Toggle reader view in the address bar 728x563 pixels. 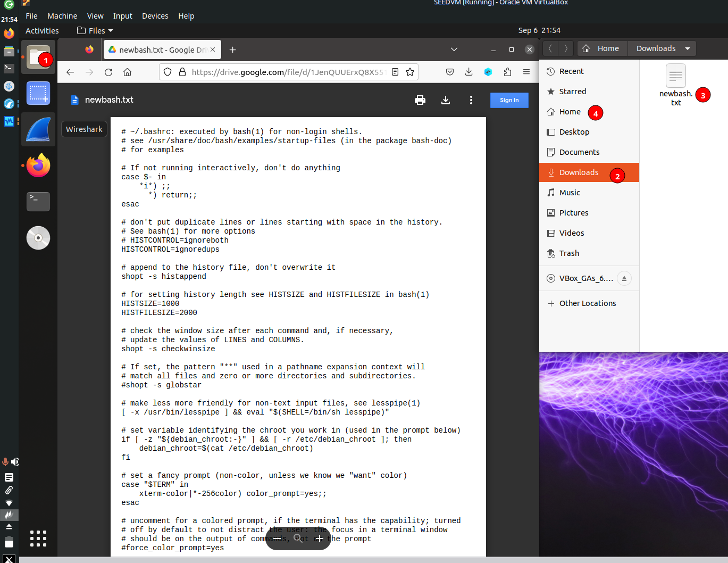click(395, 72)
